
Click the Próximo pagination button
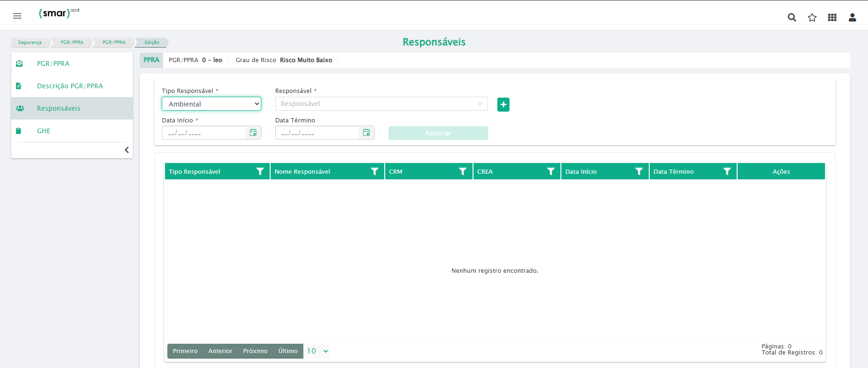click(x=255, y=351)
